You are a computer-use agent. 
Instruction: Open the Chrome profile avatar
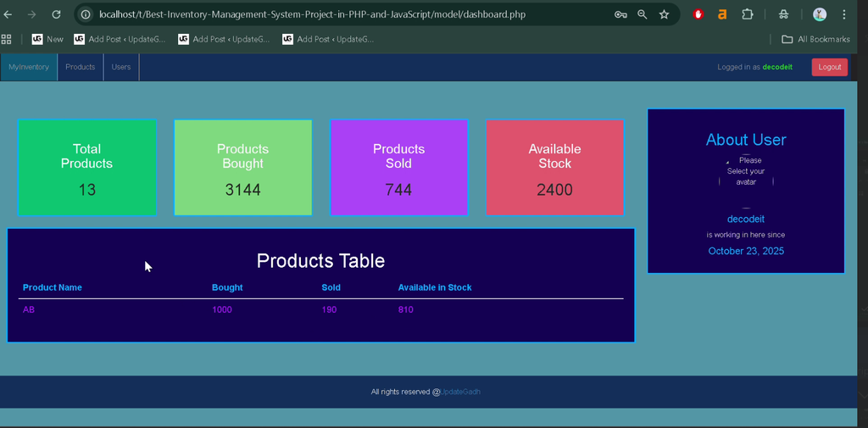[x=820, y=14]
